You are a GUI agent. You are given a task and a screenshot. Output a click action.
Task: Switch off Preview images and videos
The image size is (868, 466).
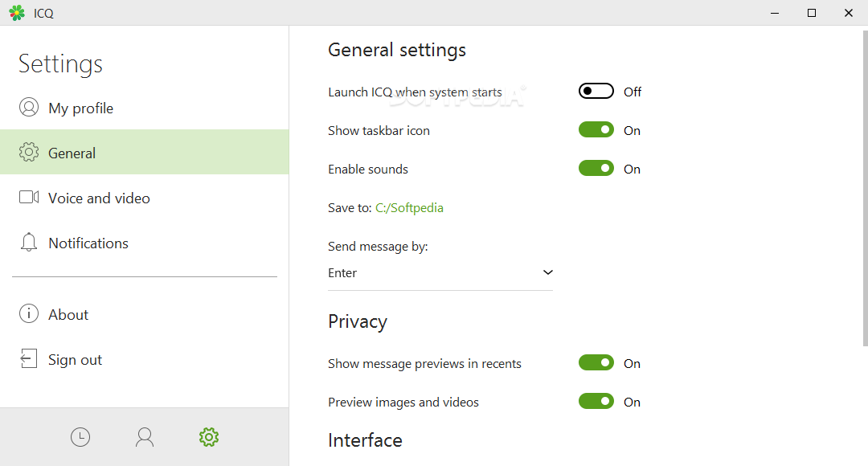tap(596, 401)
